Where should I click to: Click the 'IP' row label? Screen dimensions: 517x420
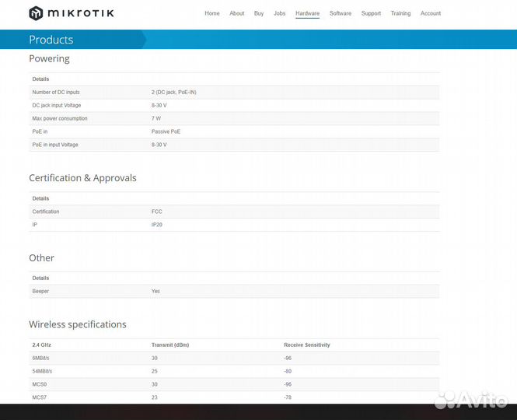pos(35,225)
